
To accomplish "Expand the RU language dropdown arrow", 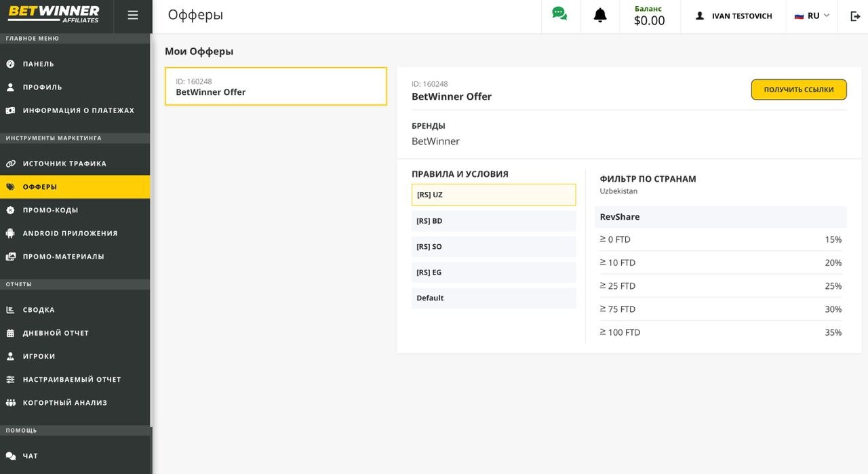I will point(827,16).
